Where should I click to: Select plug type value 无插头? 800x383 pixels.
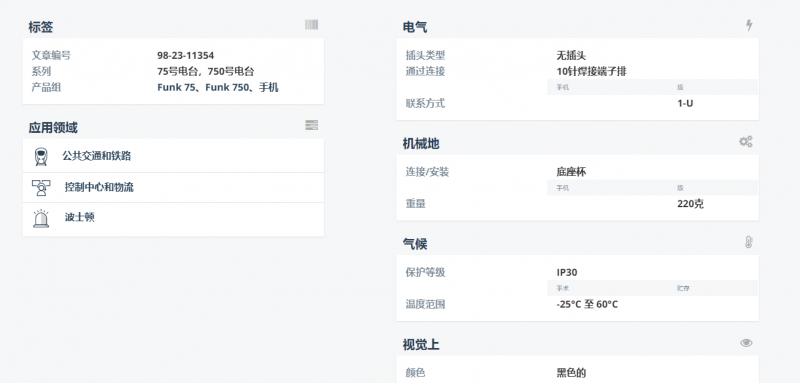tap(571, 55)
